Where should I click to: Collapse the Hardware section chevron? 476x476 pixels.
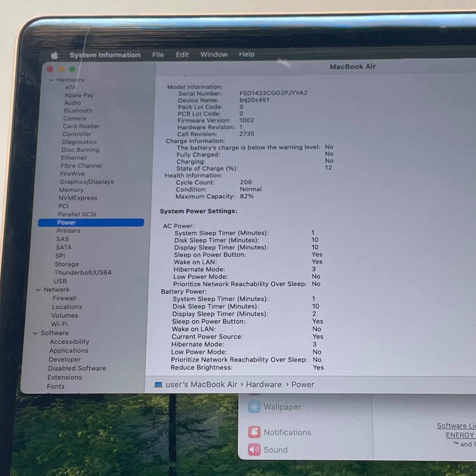point(52,80)
